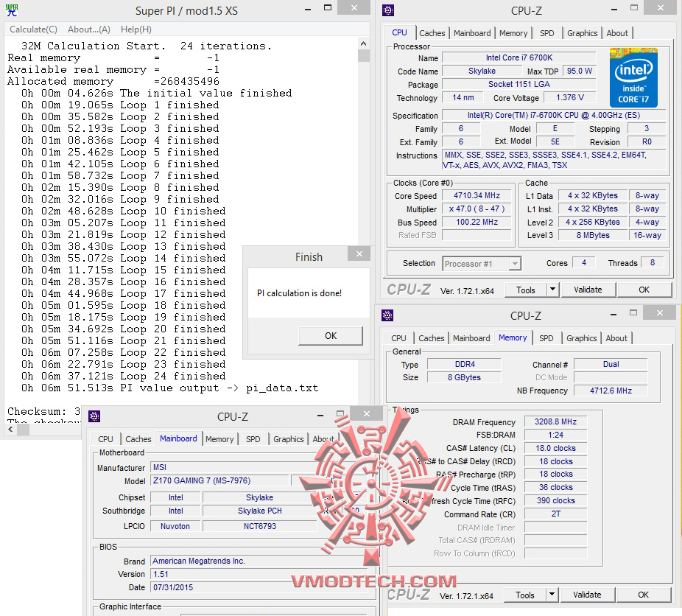682x616 pixels.
Task: Click OK in the Finish dialog
Action: point(331,335)
